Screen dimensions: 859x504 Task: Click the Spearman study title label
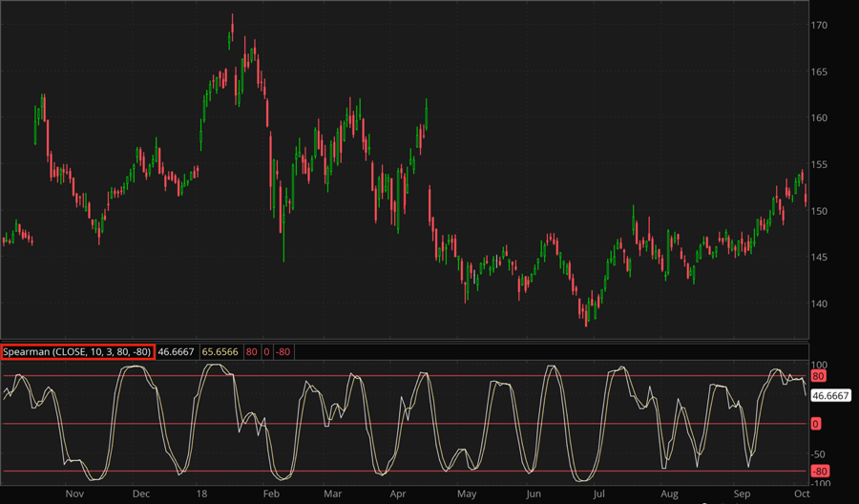(76, 352)
